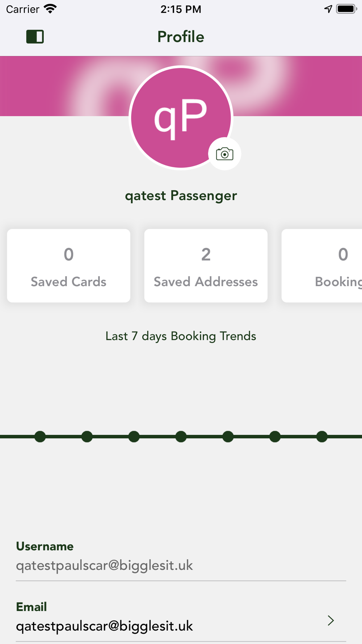This screenshot has height=644, width=362.
Task: Tap the qP profile avatar
Action: pyautogui.click(x=181, y=118)
